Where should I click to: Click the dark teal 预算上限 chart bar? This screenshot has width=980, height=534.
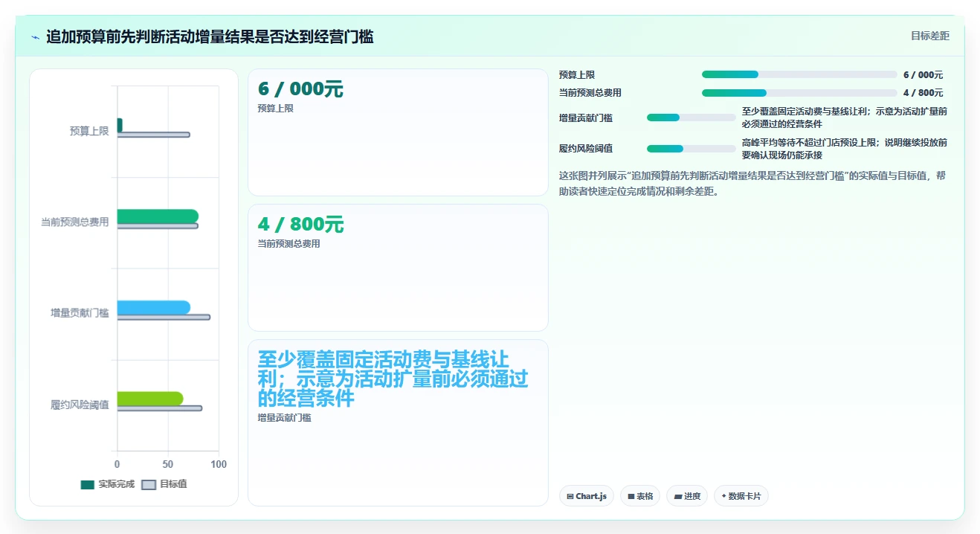click(120, 125)
